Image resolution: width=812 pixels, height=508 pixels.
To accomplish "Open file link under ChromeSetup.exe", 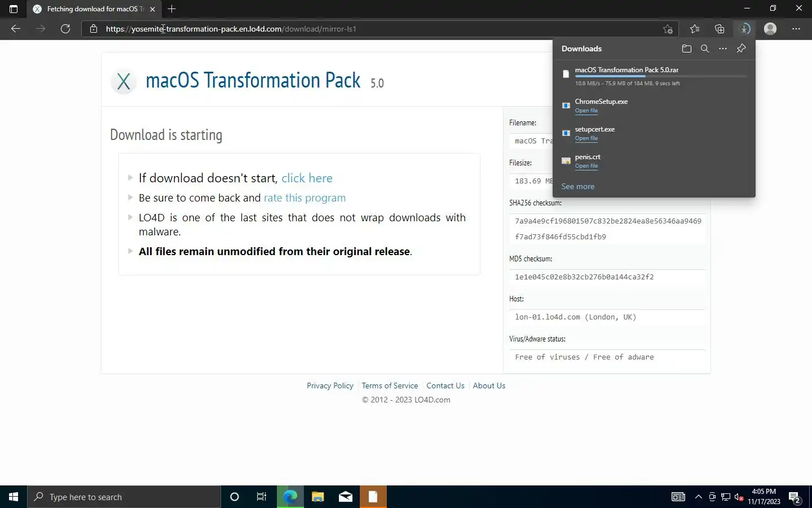I will [586, 111].
